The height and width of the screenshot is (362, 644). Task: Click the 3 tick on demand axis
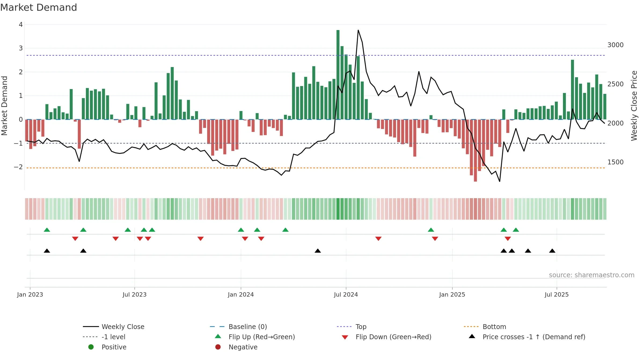[21, 48]
